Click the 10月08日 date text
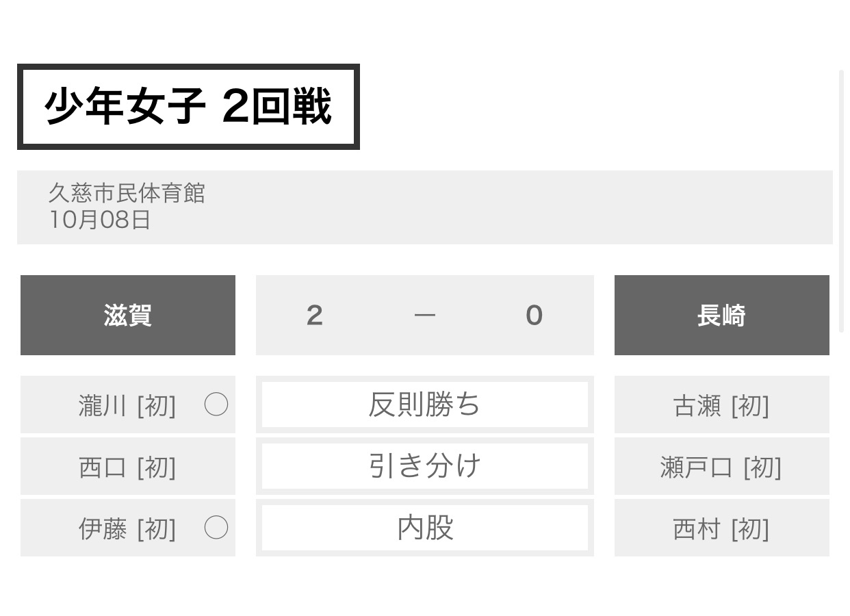This screenshot has height=616, width=850. pos(100,220)
